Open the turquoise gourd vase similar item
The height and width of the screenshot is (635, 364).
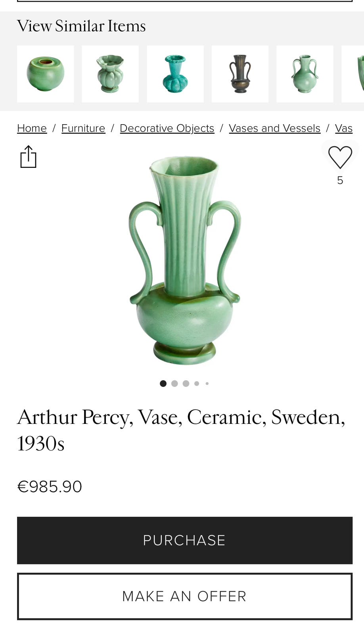(175, 74)
